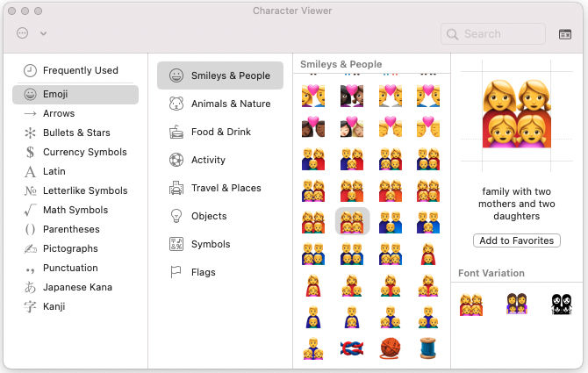Toggle compact Character Viewer window icon
The height and width of the screenshot is (373, 588).
point(565,33)
